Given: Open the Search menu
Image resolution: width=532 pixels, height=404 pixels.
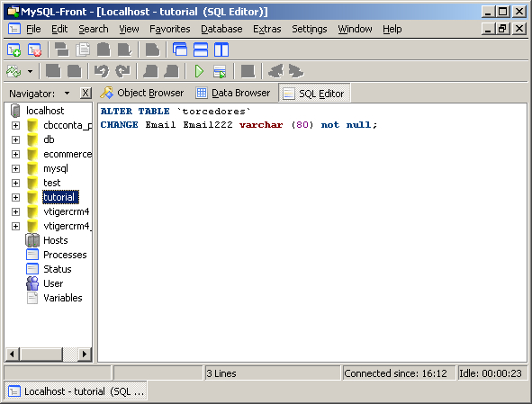Looking at the screenshot, I should coord(94,29).
